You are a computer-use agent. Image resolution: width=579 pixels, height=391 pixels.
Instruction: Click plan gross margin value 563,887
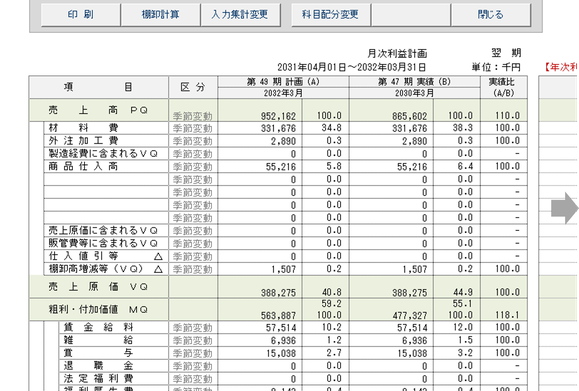(x=278, y=316)
